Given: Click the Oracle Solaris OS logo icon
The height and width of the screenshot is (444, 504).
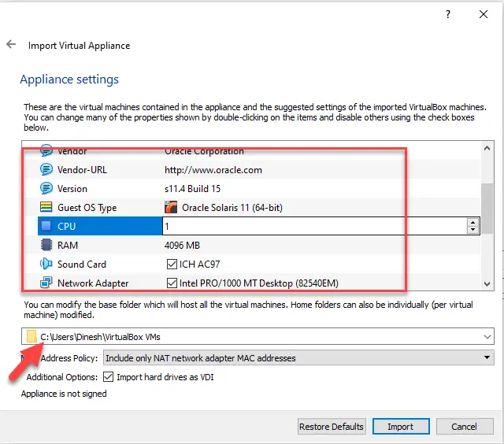Looking at the screenshot, I should pyautogui.click(x=171, y=207).
